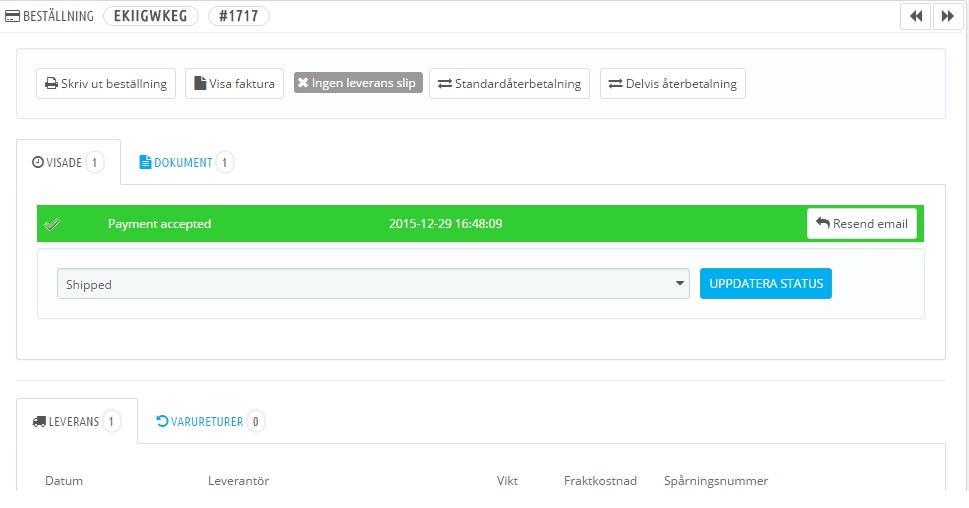Click the Fraktkostnad column header
Screen dimensions: 969x508
pos(600,481)
